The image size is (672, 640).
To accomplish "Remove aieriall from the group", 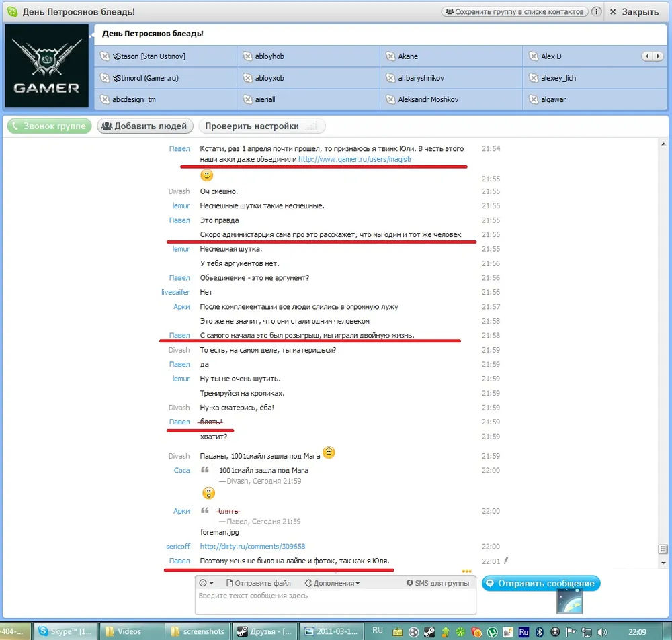I will click(247, 99).
